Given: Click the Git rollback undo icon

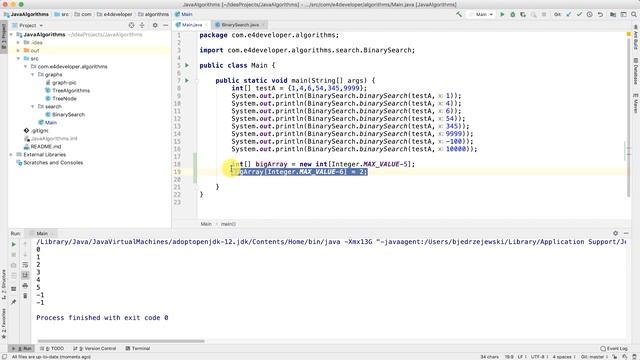Looking at the screenshot, I should [x=600, y=14].
